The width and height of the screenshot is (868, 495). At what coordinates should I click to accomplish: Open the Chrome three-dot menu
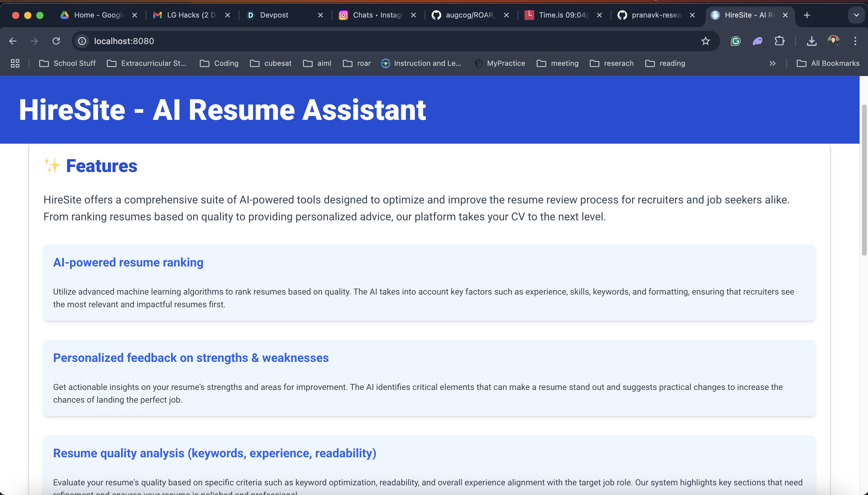tap(855, 41)
